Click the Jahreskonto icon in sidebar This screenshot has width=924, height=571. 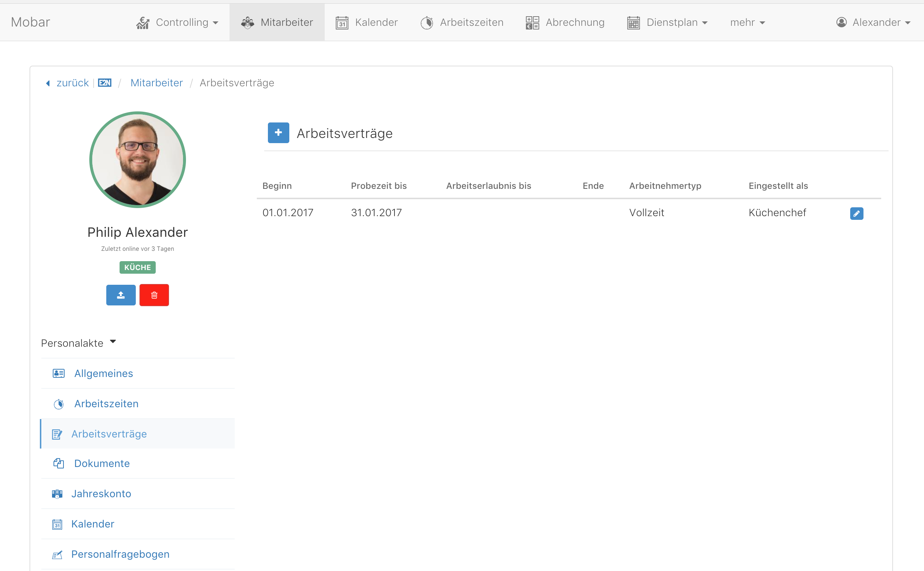pos(57,494)
